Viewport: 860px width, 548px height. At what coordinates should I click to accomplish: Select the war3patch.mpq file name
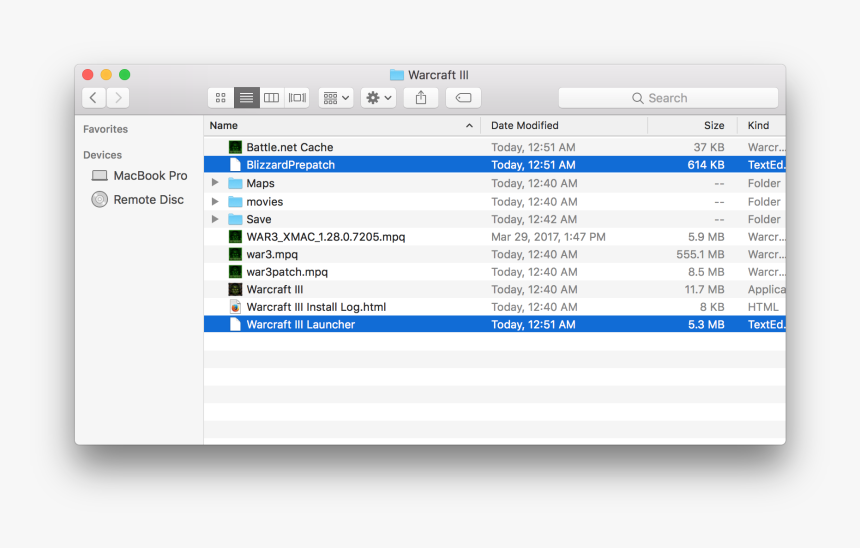click(287, 272)
